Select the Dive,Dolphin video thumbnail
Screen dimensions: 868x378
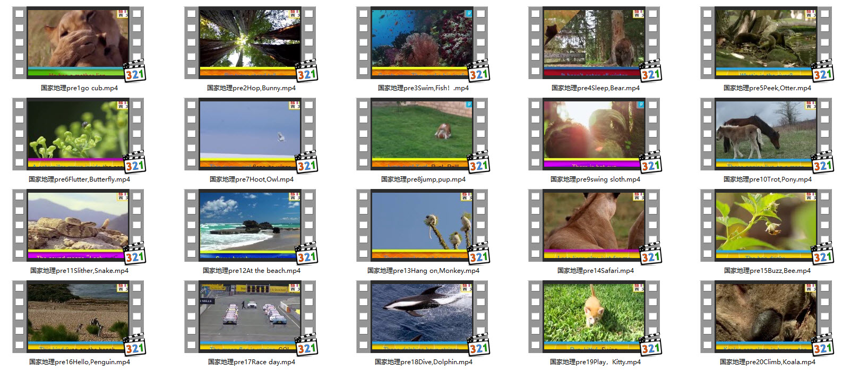tap(423, 317)
